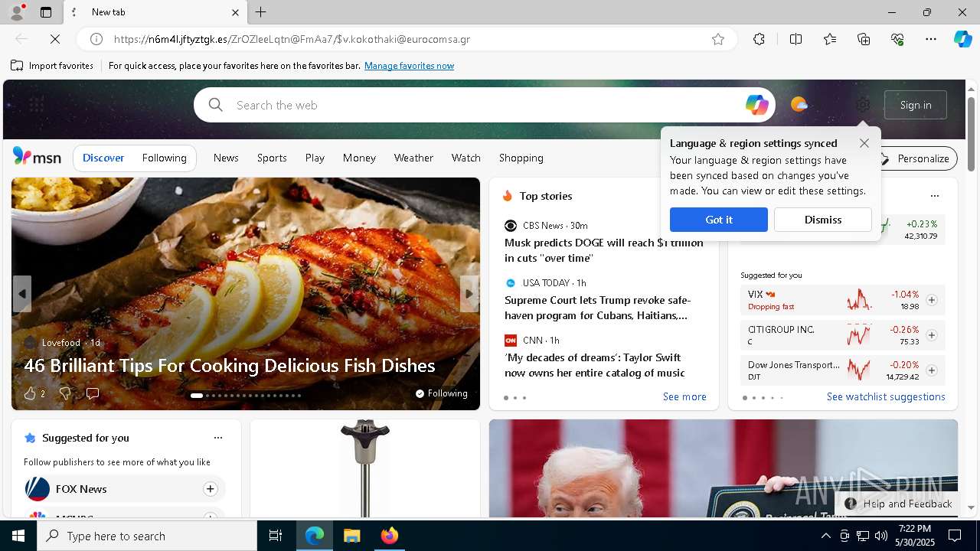Click Manage favorites now link

click(409, 66)
